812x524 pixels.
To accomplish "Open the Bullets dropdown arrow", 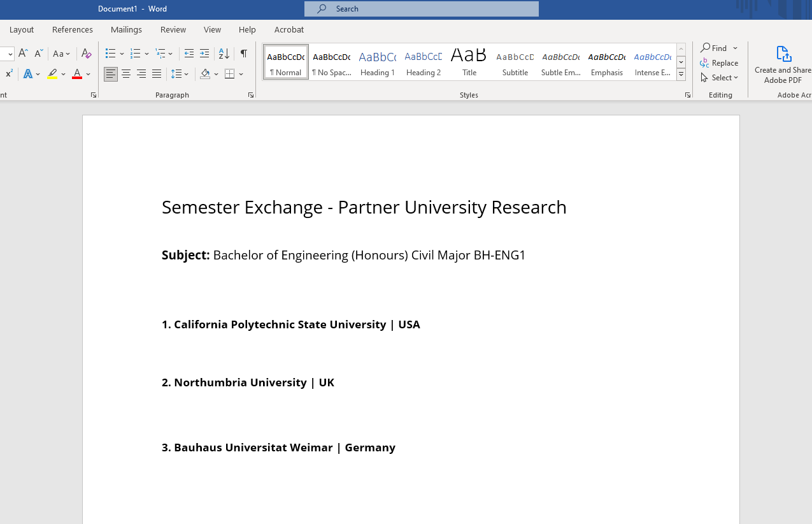I will (x=122, y=54).
